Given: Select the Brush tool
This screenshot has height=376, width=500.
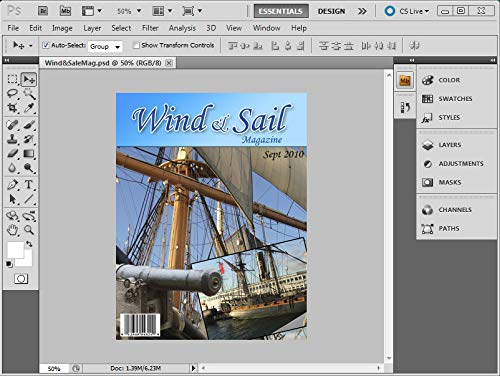Looking at the screenshot, I should pos(29,125).
